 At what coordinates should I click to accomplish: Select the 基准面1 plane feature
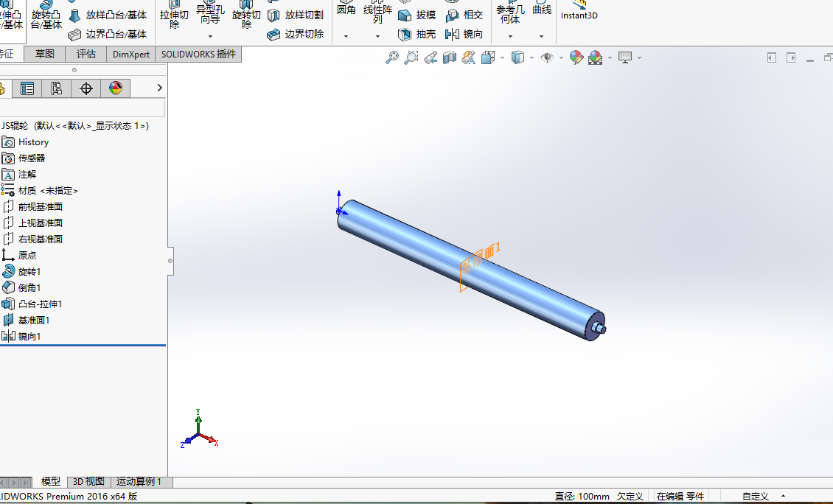[26, 321]
